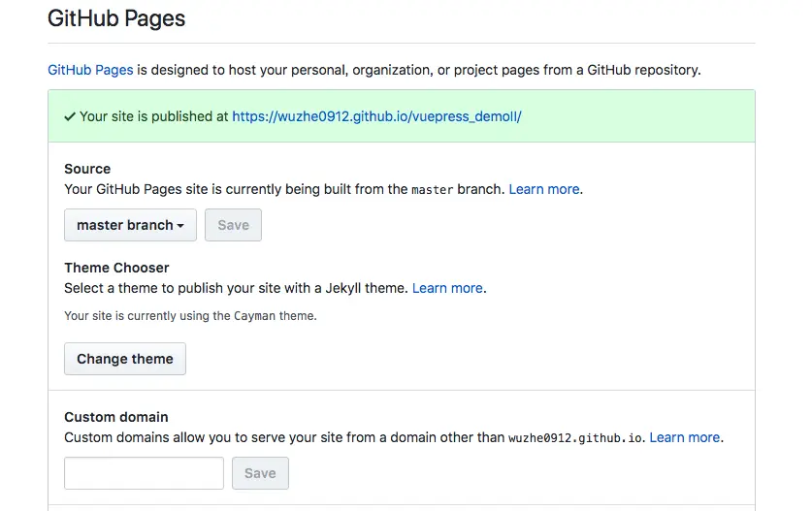812x511 pixels.
Task: Open the published site URL link
Action: click(x=376, y=116)
